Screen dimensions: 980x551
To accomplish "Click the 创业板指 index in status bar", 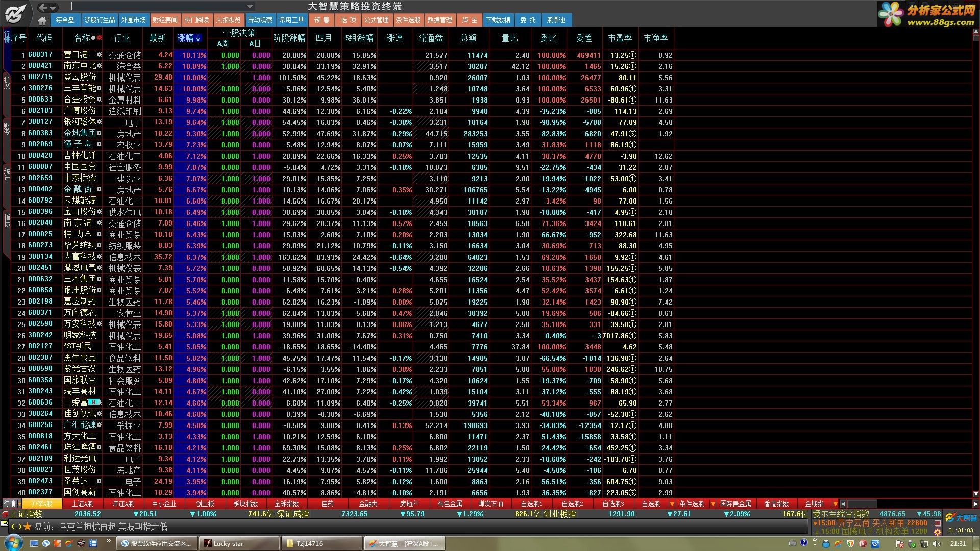I will pyautogui.click(x=559, y=514).
